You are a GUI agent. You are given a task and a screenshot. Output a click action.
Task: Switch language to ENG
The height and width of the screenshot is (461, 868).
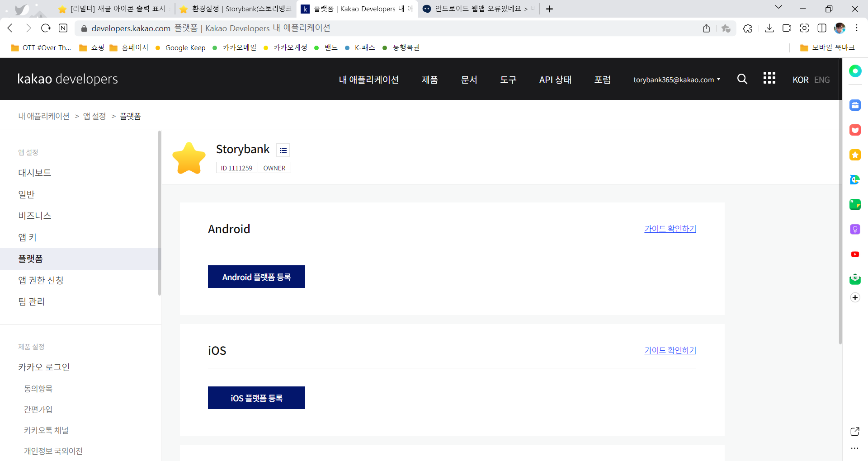tap(822, 80)
